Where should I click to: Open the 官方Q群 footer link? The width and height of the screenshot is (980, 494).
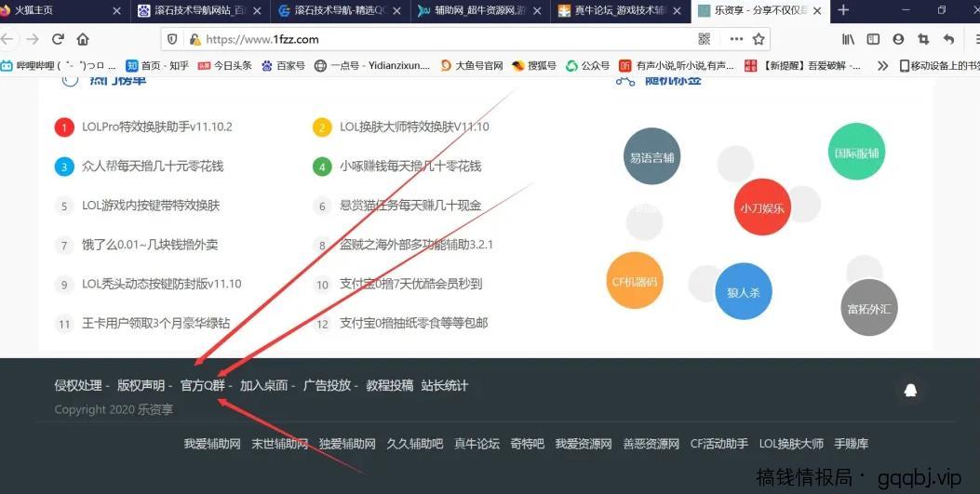(x=203, y=386)
